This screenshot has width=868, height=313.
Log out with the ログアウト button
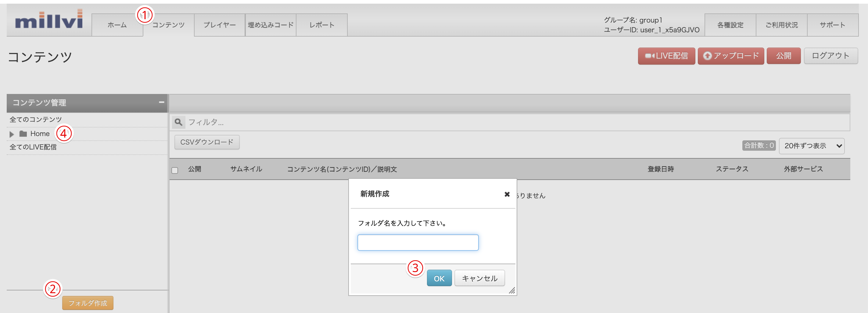point(831,56)
